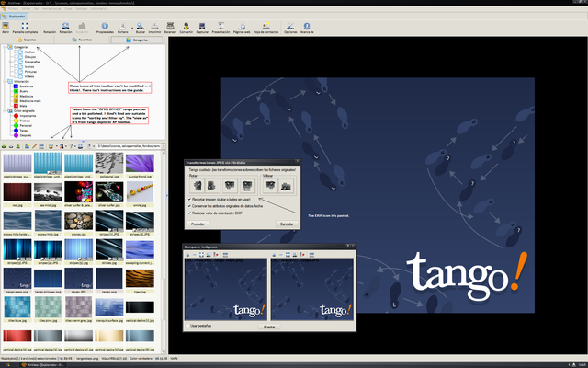Enable the Usar pestañas checkbox
The image size is (588, 368).
tap(187, 326)
